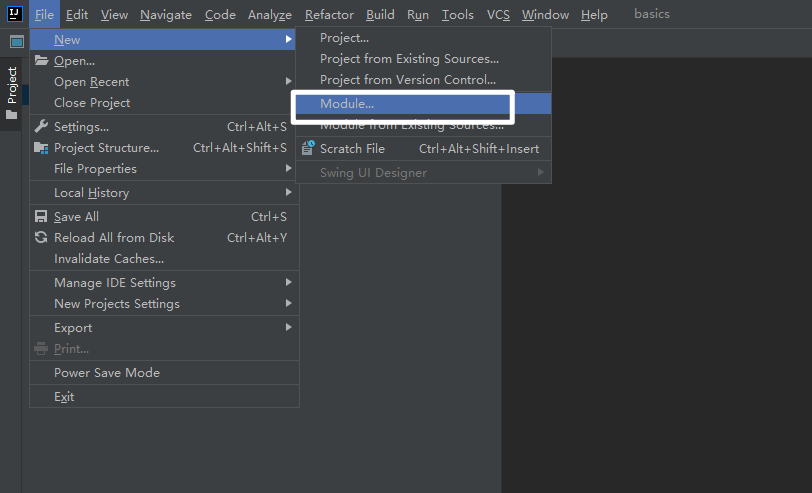Click Exit in the File menu
Image resolution: width=812 pixels, height=493 pixels.
coord(164,397)
